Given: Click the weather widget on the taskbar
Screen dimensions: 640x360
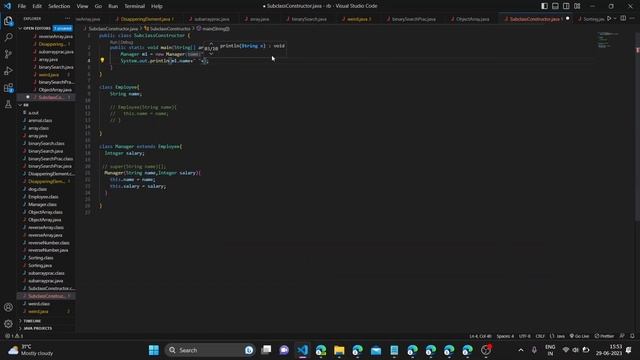Looking at the screenshot, I should pos(31,350).
